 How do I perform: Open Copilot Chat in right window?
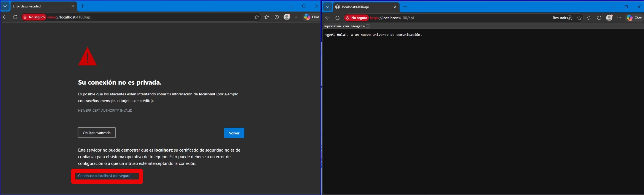[x=634, y=18]
